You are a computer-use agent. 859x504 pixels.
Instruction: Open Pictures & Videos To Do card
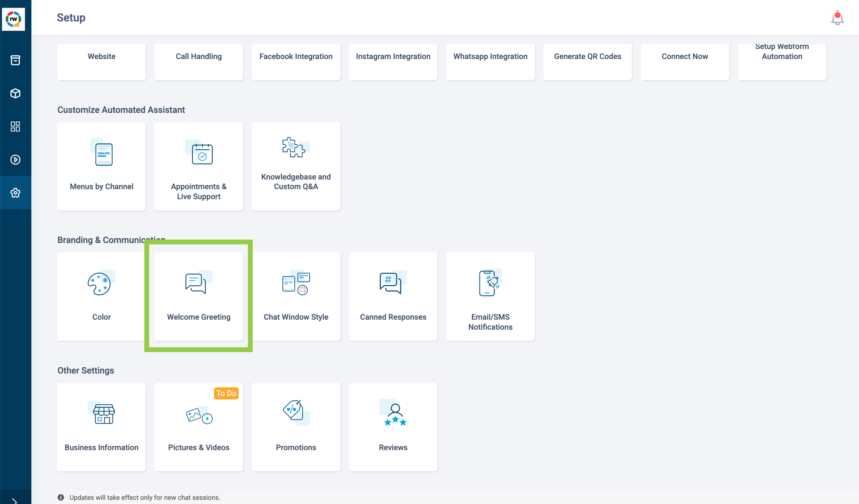tap(199, 427)
